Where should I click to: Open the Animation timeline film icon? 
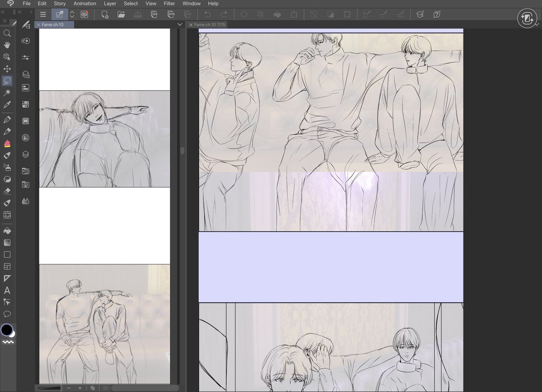pyautogui.click(x=25, y=121)
